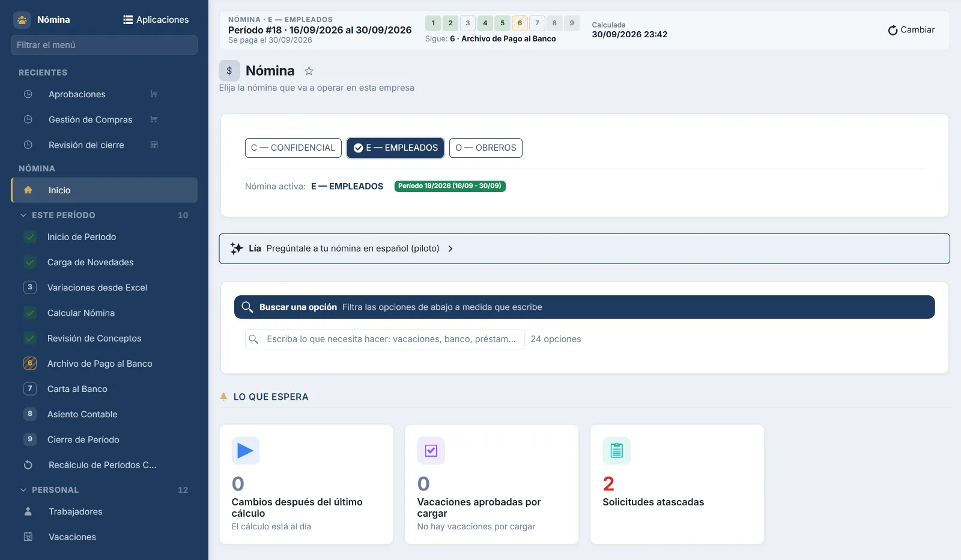Focus the Filtrar el menú field
Screen dimensions: 961x560
[x=104, y=45]
